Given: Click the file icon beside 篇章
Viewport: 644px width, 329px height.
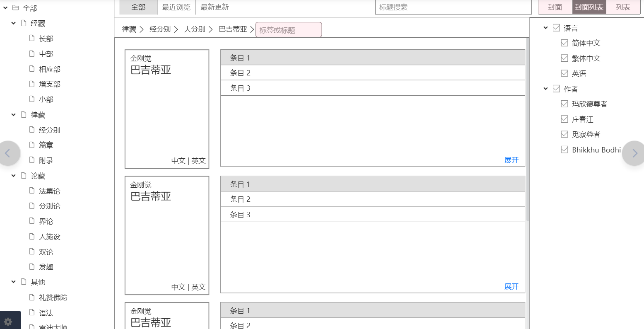Looking at the screenshot, I should point(32,145).
